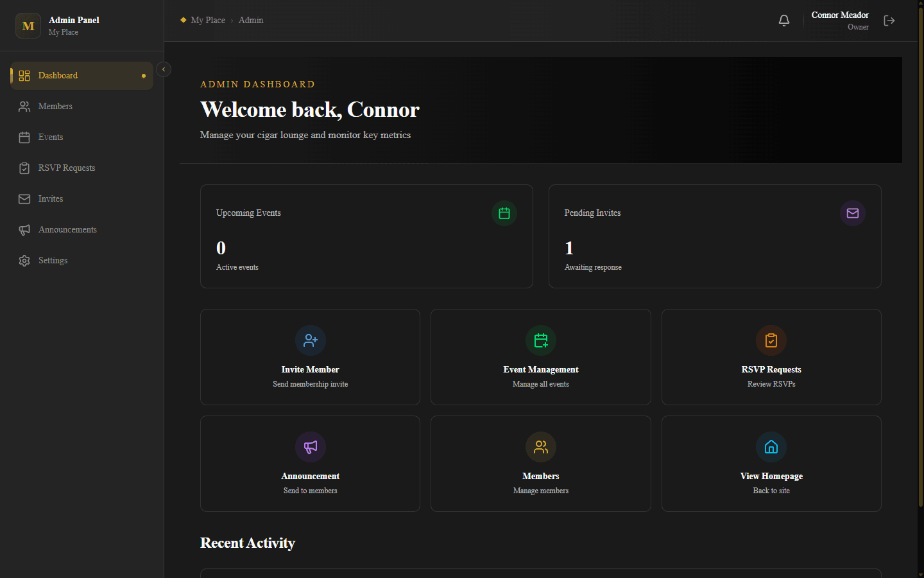
Task: Click the Pending Invites stat card
Action: tap(715, 236)
